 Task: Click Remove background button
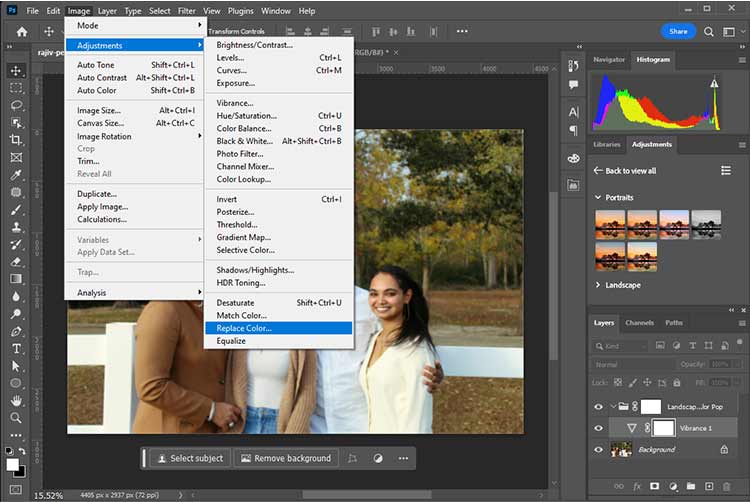point(286,458)
